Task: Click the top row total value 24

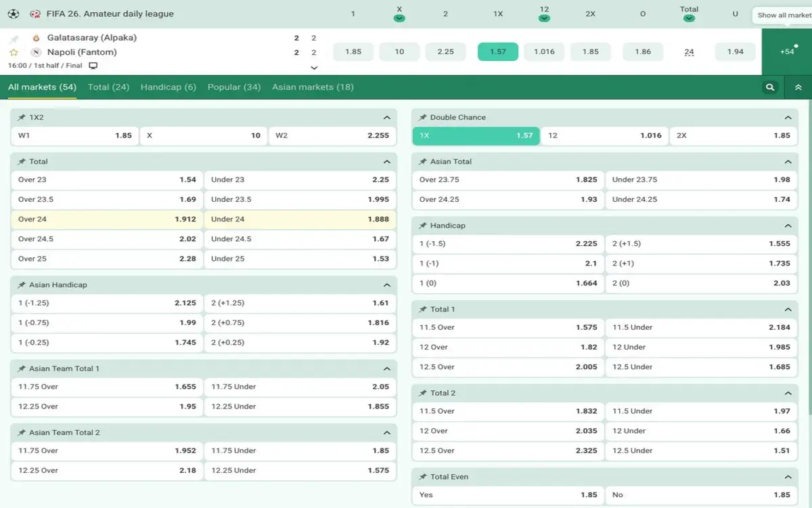Action: [689, 51]
